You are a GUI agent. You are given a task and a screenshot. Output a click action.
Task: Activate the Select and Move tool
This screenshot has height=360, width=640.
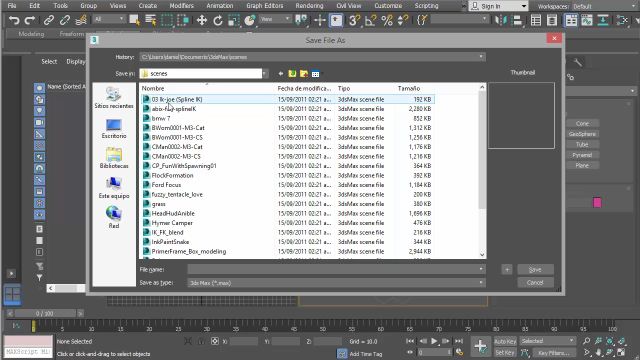202,20
